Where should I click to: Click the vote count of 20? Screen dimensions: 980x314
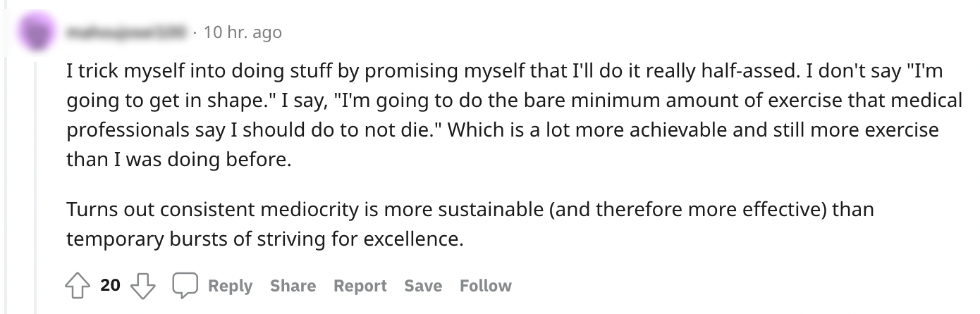click(110, 285)
